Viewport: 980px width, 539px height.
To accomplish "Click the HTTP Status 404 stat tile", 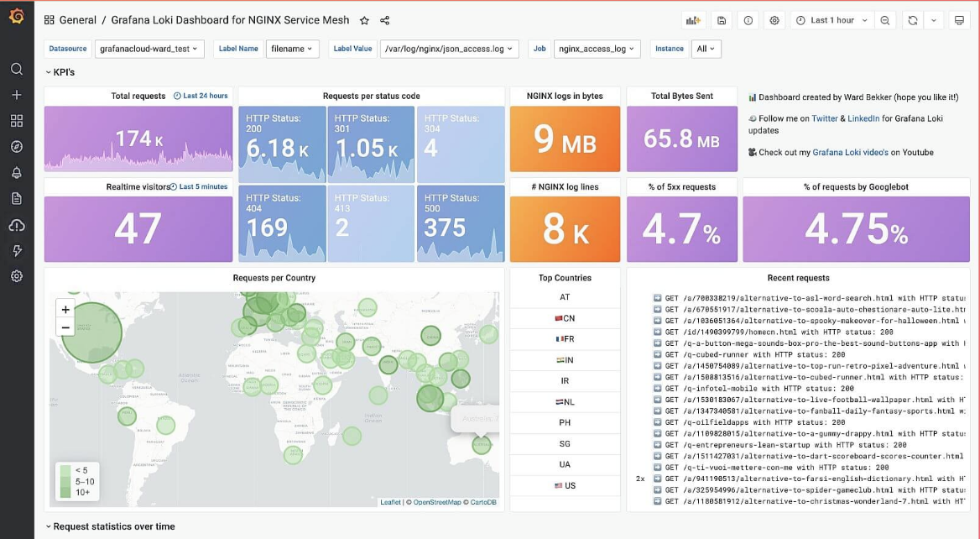I will 283,223.
